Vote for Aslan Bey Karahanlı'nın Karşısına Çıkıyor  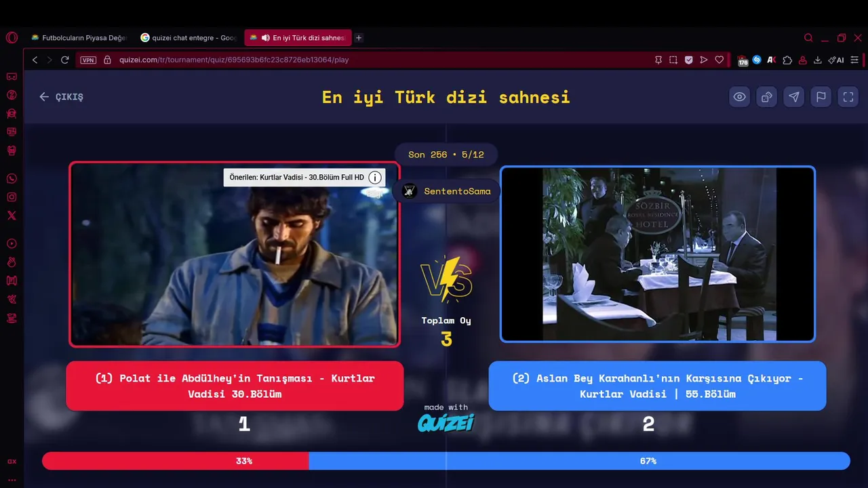(x=657, y=386)
